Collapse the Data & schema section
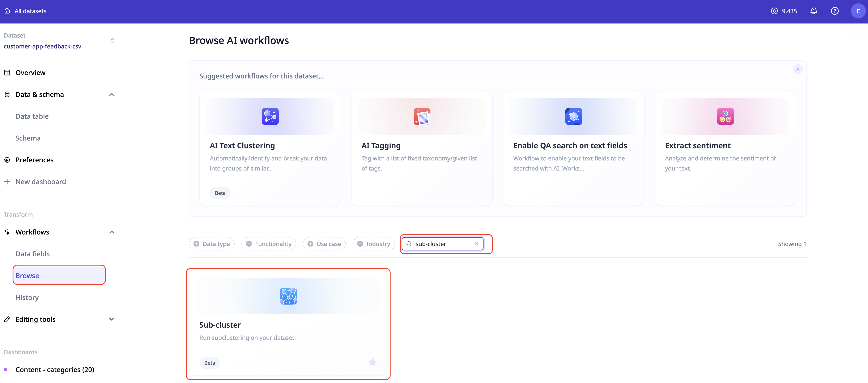Image resolution: width=868 pixels, height=383 pixels. (111, 95)
